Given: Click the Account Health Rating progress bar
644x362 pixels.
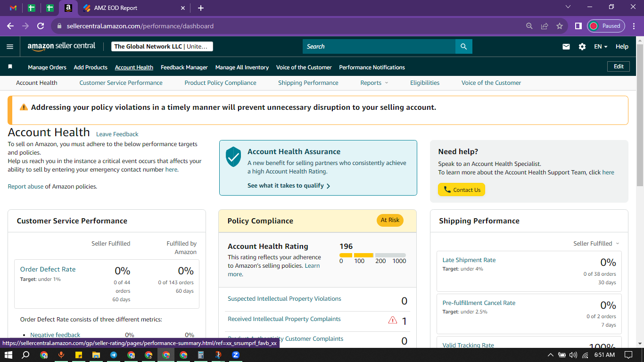Looking at the screenshot, I should click(x=372, y=255).
